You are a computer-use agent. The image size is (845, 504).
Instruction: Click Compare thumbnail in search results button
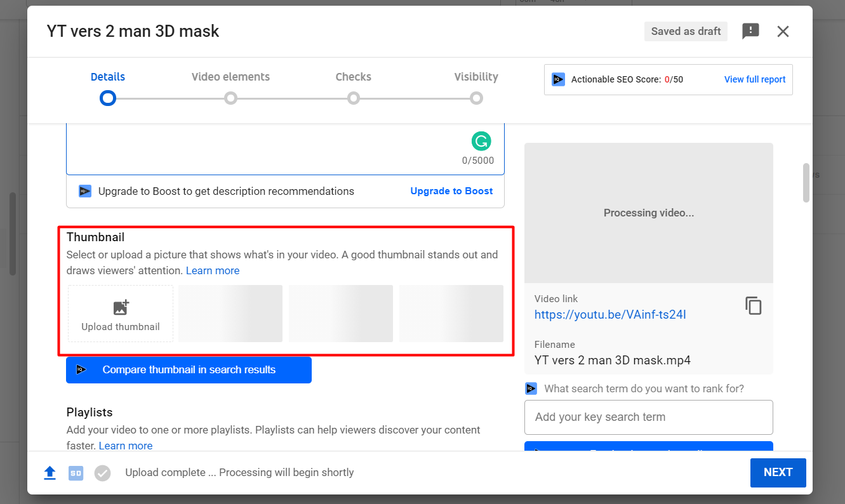(189, 370)
